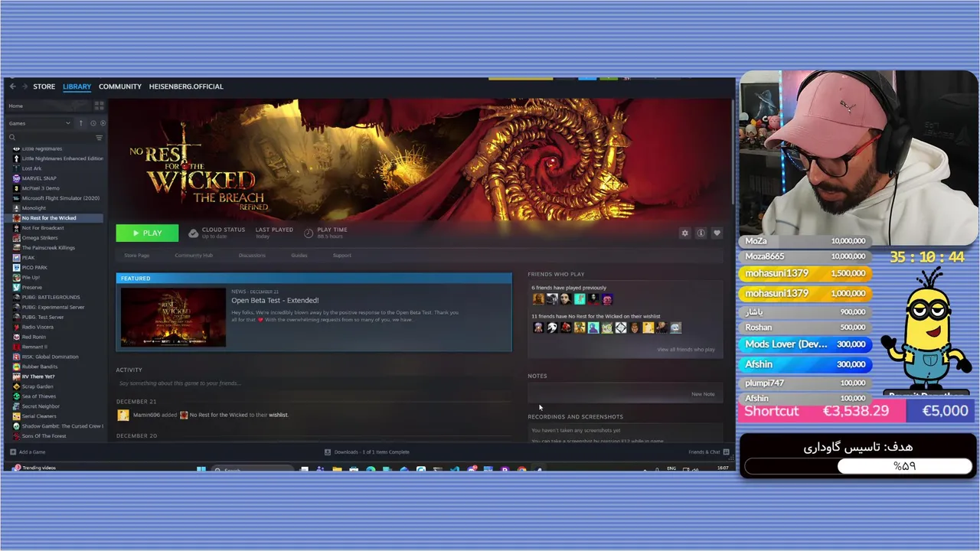Go forward with the Steam forward arrow
Image resolution: width=980 pixels, height=551 pixels.
tap(24, 86)
